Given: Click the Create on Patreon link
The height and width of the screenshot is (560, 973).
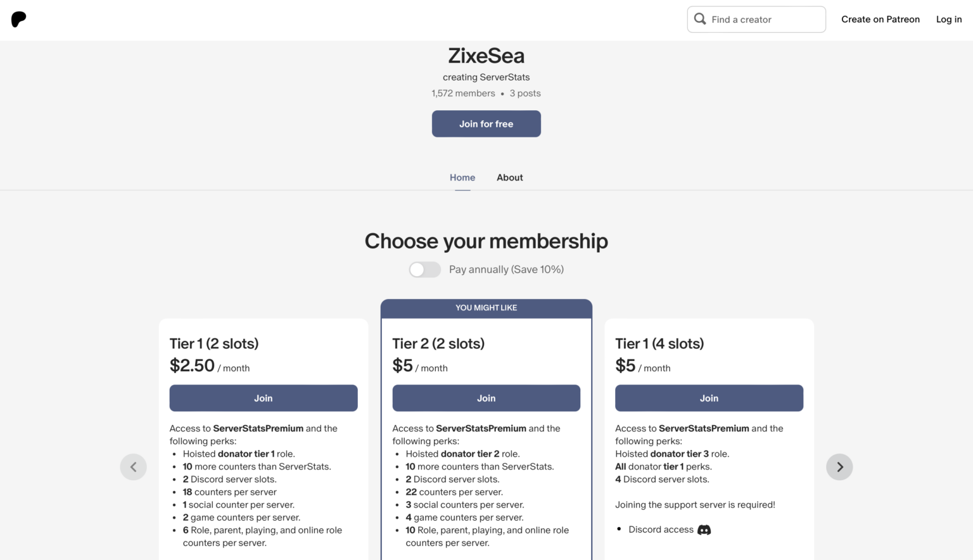Looking at the screenshot, I should [x=881, y=19].
